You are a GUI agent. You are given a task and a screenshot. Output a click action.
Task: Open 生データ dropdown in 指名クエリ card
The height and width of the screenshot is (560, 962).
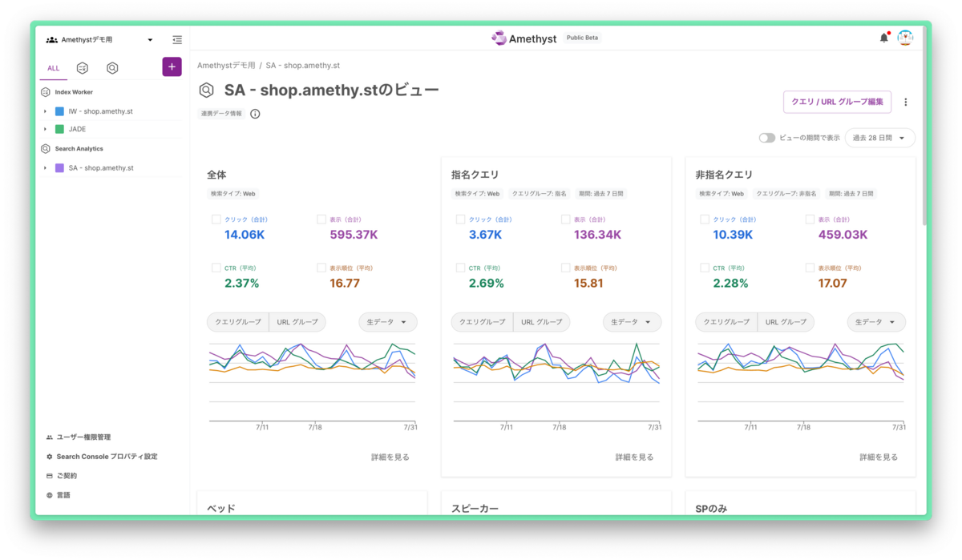(633, 322)
